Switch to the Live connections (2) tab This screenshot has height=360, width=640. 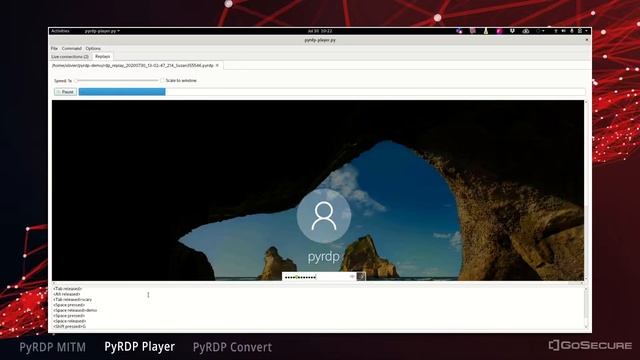70,57
